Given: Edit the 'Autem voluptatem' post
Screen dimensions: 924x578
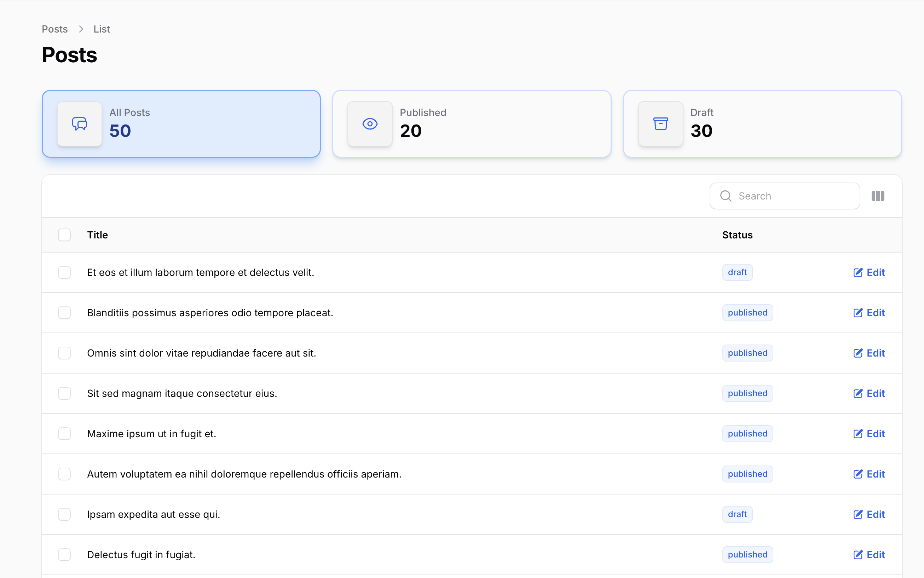Looking at the screenshot, I should (869, 474).
